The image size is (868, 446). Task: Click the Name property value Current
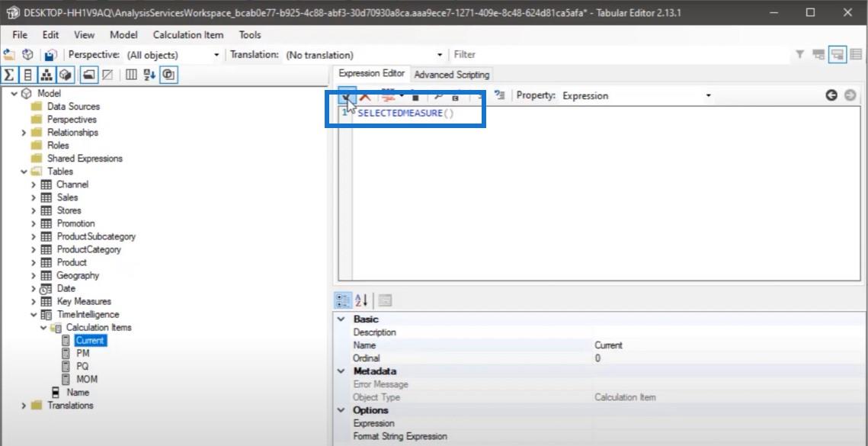(608, 345)
